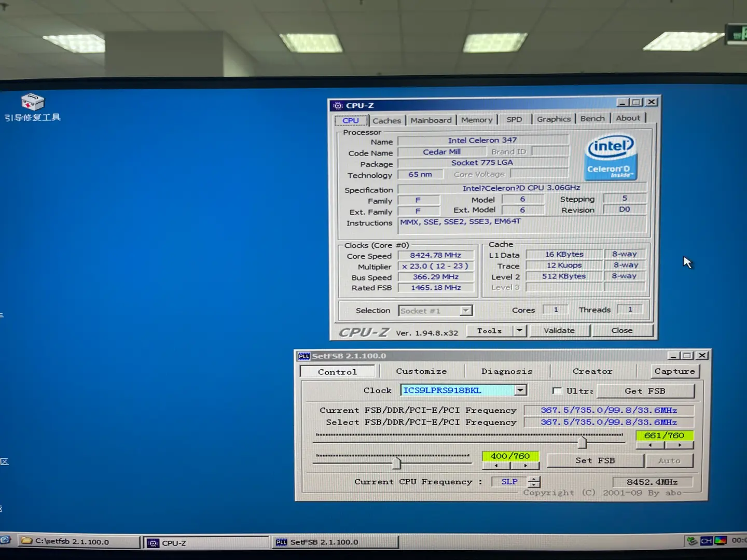Open the Clock generator dropdown ICS9LPRS918BKL

(x=521, y=390)
